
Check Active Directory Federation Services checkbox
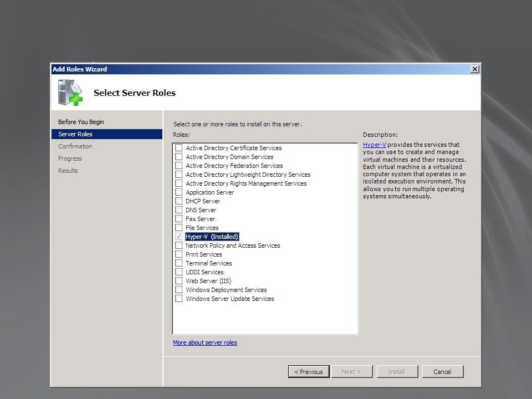click(x=179, y=166)
